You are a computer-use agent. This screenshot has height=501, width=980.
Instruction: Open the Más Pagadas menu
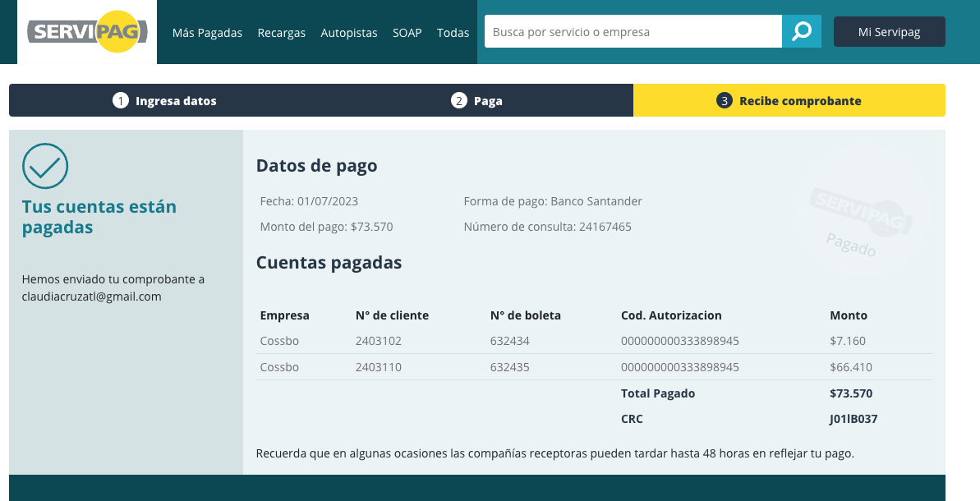(206, 33)
